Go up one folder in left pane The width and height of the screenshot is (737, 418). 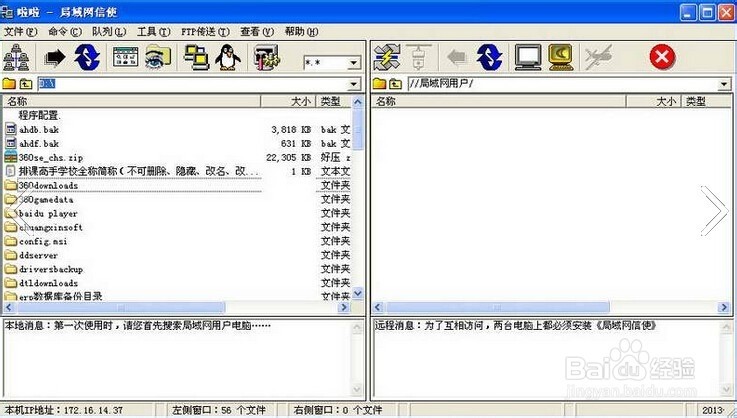point(26,84)
